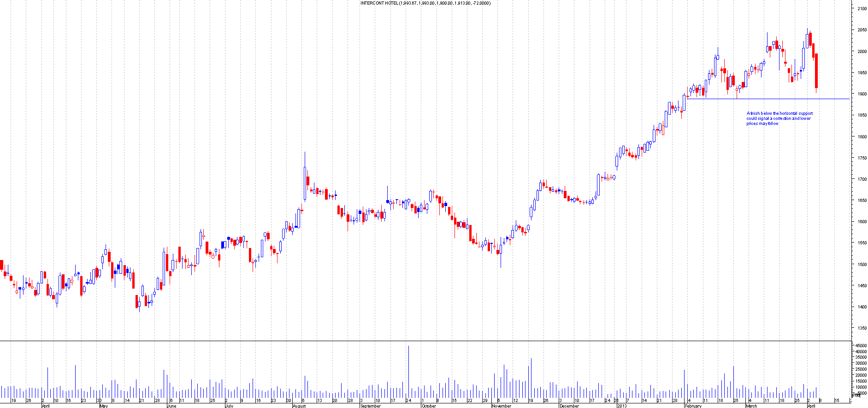Click the August label on time axis
The width and height of the screenshot is (868, 408).
tap(299, 406)
